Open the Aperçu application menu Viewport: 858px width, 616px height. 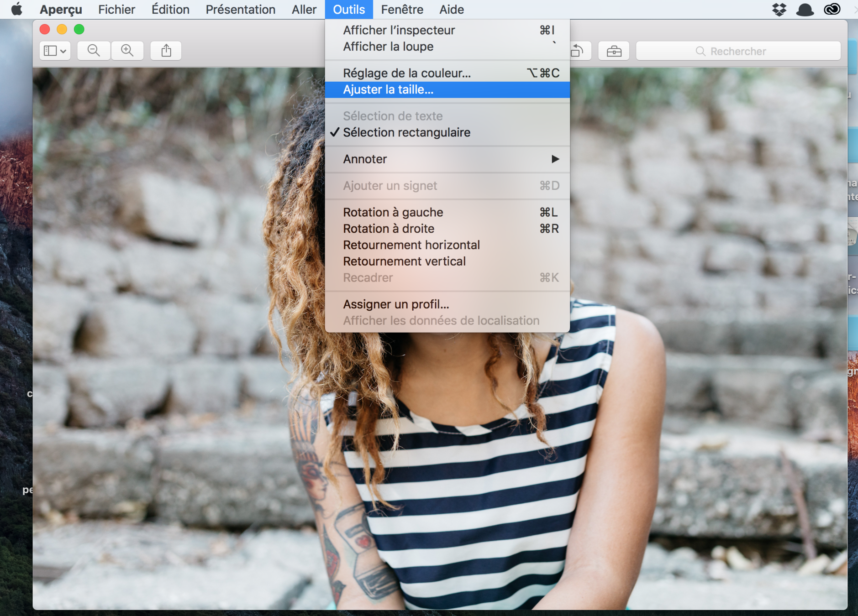(x=61, y=9)
